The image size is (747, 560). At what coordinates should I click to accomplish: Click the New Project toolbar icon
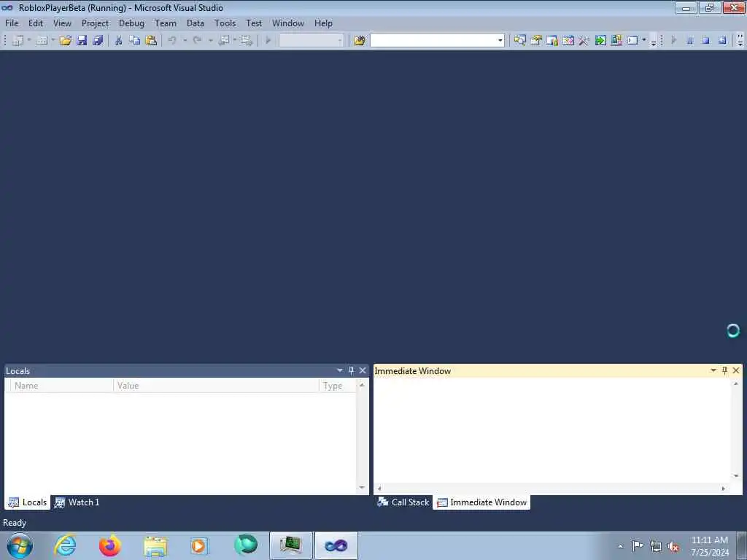pyautogui.click(x=18, y=41)
